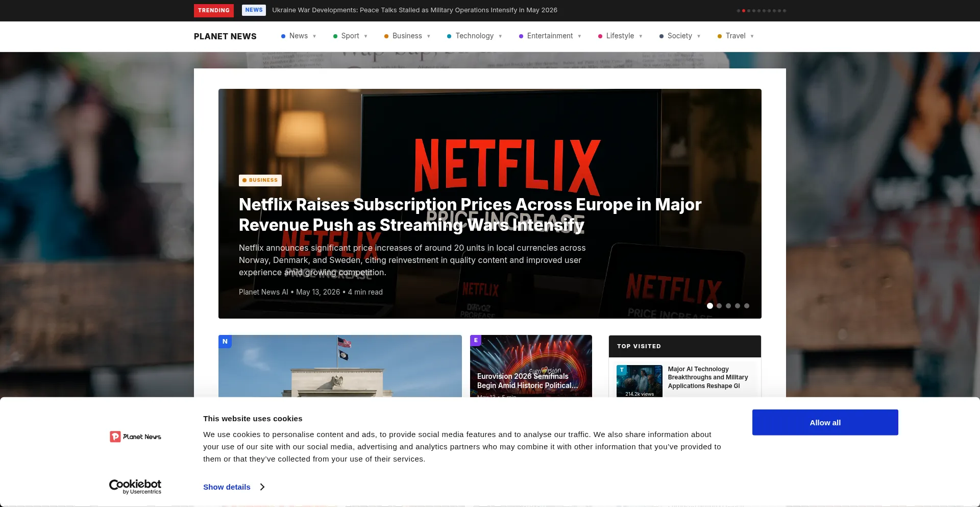The width and height of the screenshot is (980, 507).
Task: Open the Netflix Raises Subscription Prices headline
Action: (x=470, y=214)
